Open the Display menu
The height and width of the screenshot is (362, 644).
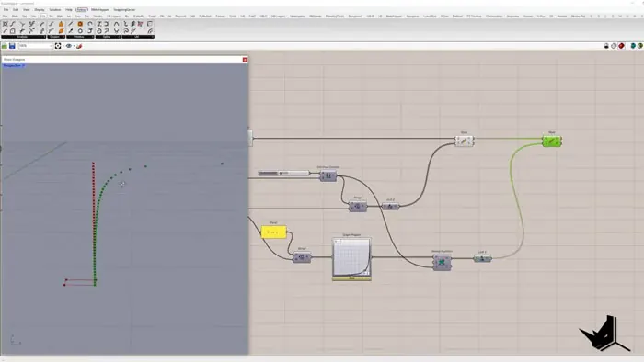40,9
